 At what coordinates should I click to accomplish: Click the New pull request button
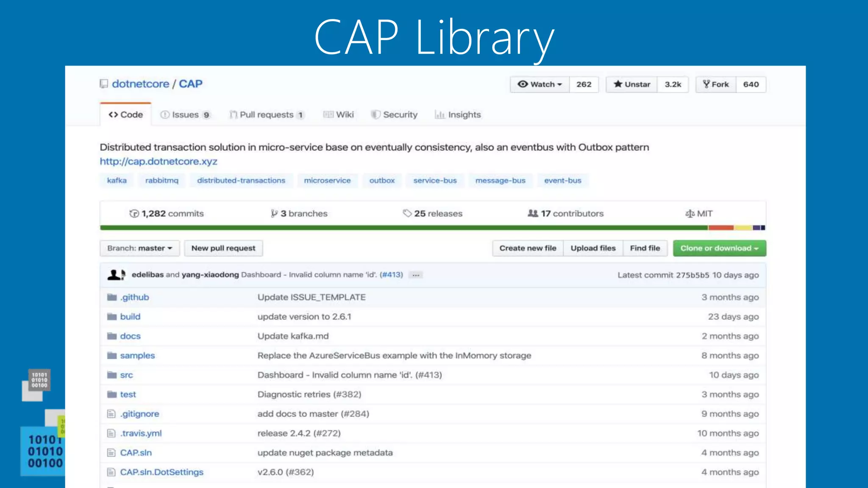(223, 248)
